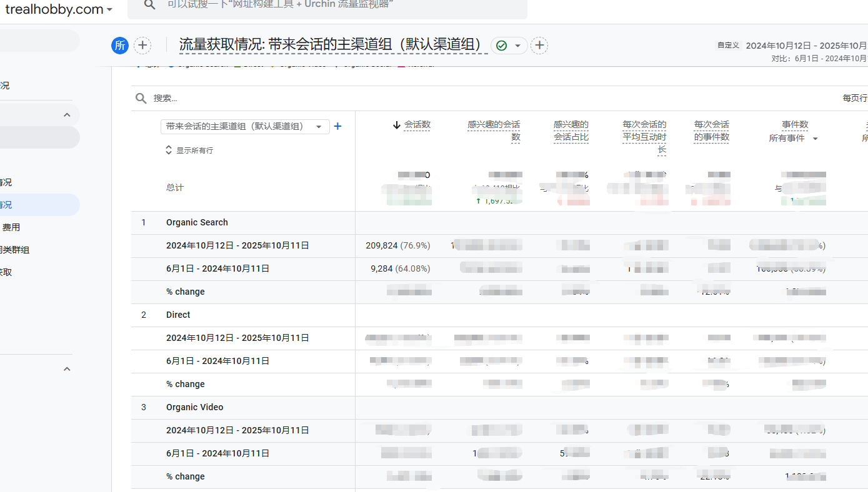Click the dashed plus icon after report title
868x492 pixels.
(539, 46)
